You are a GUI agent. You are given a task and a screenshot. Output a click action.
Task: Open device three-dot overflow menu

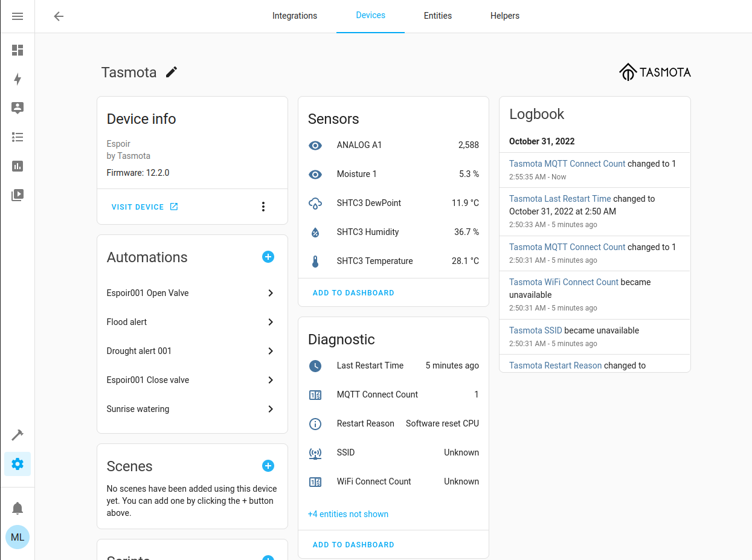point(263,207)
